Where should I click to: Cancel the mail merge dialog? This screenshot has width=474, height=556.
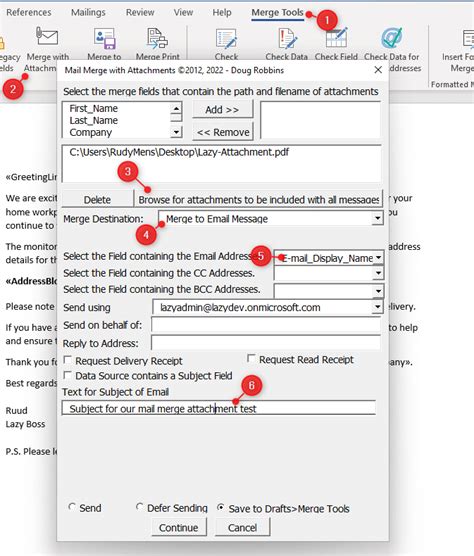pos(242,527)
